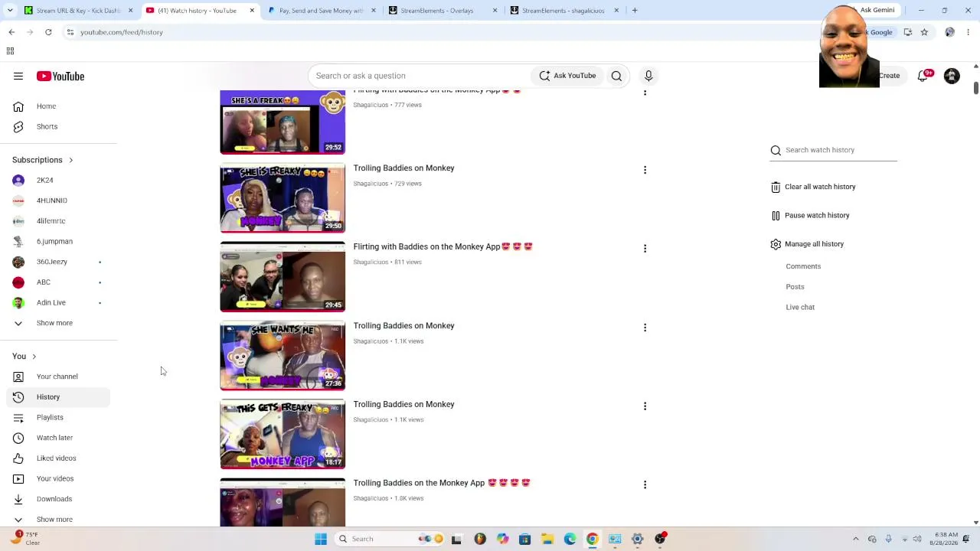Screen dimensions: 980x551
Task: Switch to StreamElements - Overlays tab
Action: tap(443, 11)
